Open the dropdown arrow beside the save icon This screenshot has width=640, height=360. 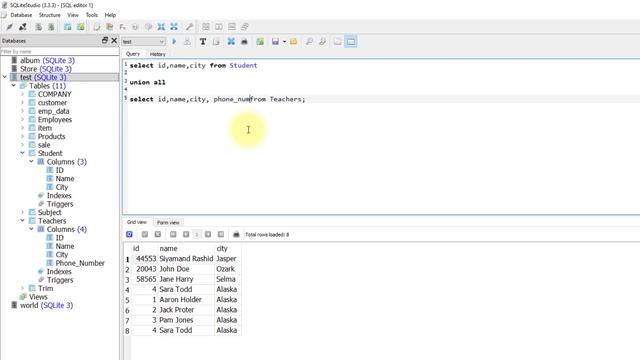284,42
